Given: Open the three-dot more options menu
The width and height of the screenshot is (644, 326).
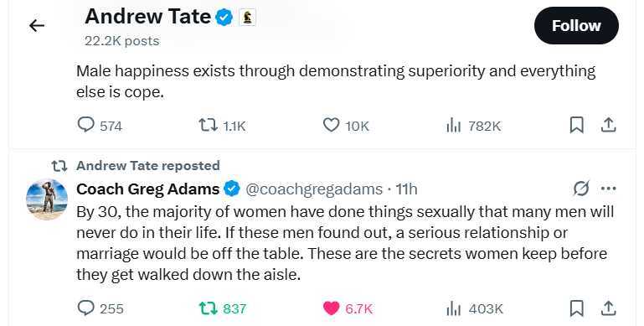Looking at the screenshot, I should tap(608, 189).
